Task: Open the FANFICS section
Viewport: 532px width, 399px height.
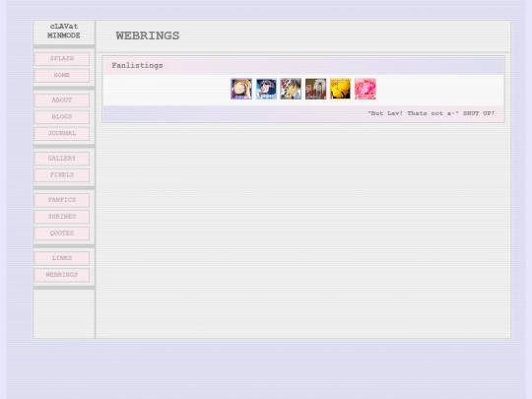Action: pyautogui.click(x=62, y=200)
